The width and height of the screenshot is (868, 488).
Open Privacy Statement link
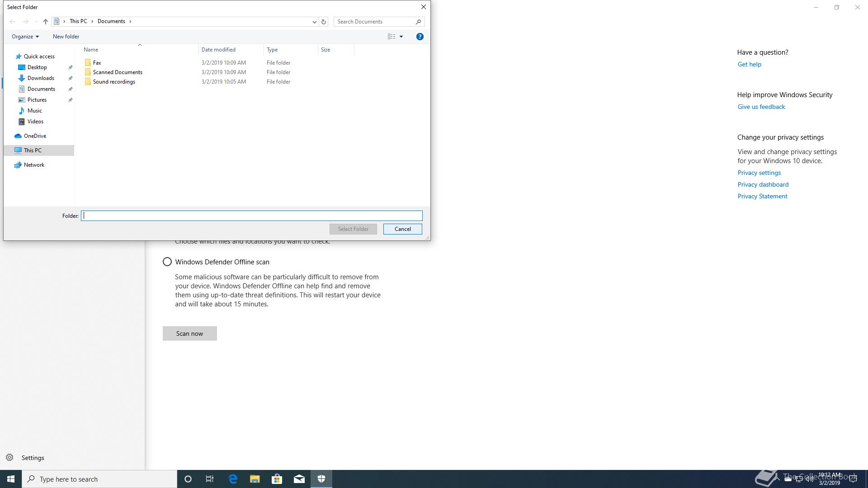pyautogui.click(x=763, y=196)
